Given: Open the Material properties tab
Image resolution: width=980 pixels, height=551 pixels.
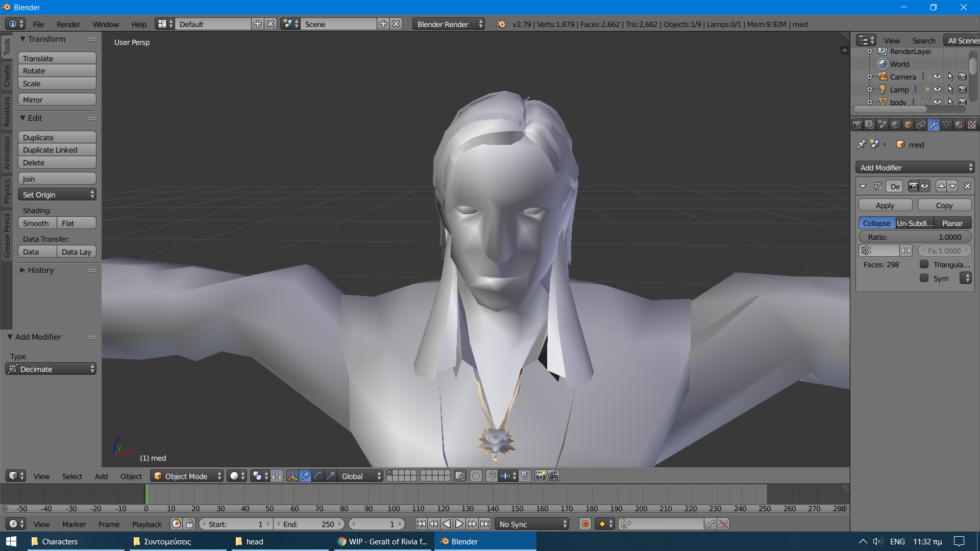Looking at the screenshot, I should pos(959,125).
